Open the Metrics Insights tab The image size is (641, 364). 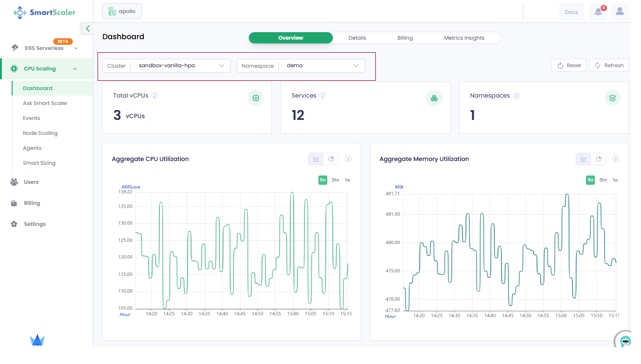point(464,38)
